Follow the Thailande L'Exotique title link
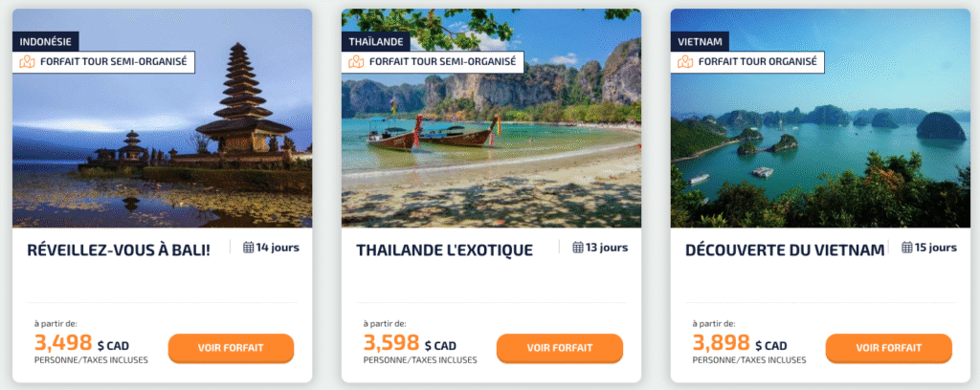980x390 pixels. pos(444,250)
